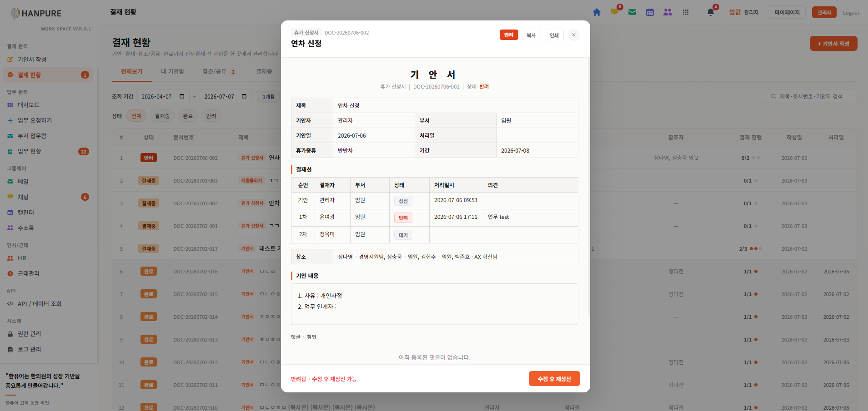This screenshot has width=868, height=411.
Task: Click the orange 관리자 button
Action: 824,12
